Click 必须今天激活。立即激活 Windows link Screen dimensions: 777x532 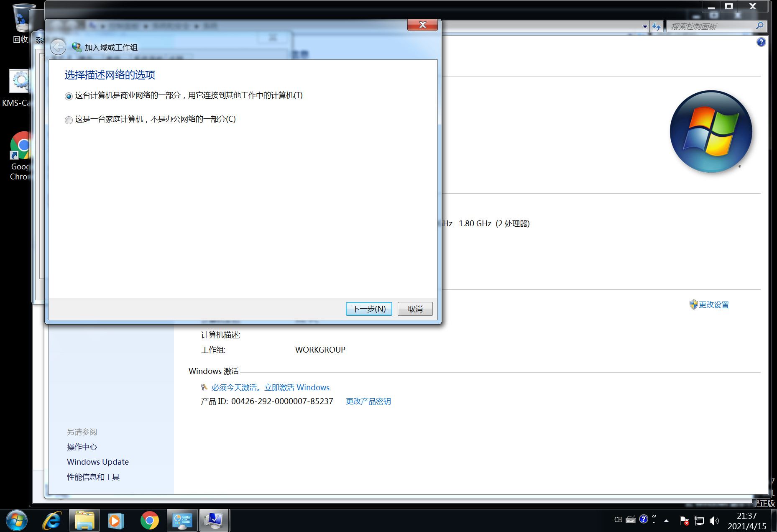click(x=270, y=387)
